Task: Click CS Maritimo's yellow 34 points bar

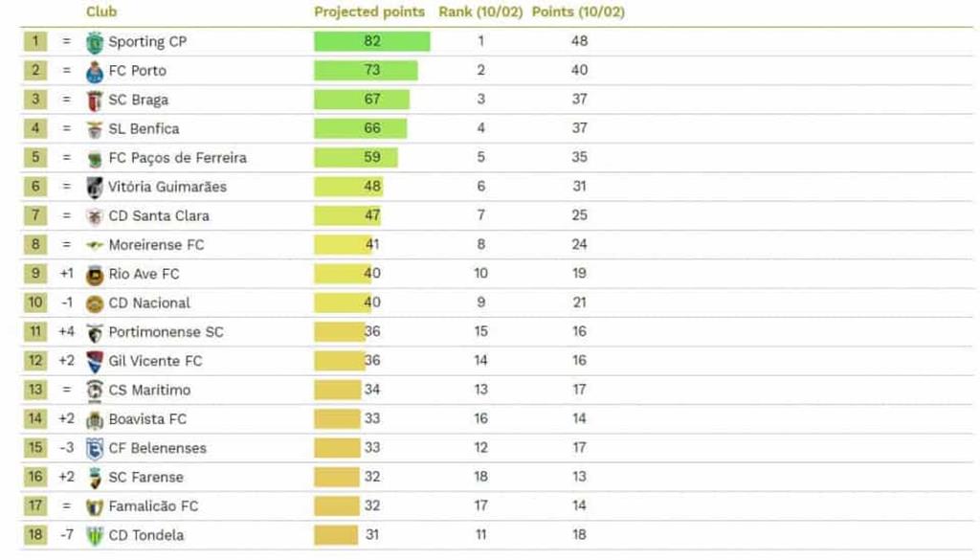Action: pos(337,391)
